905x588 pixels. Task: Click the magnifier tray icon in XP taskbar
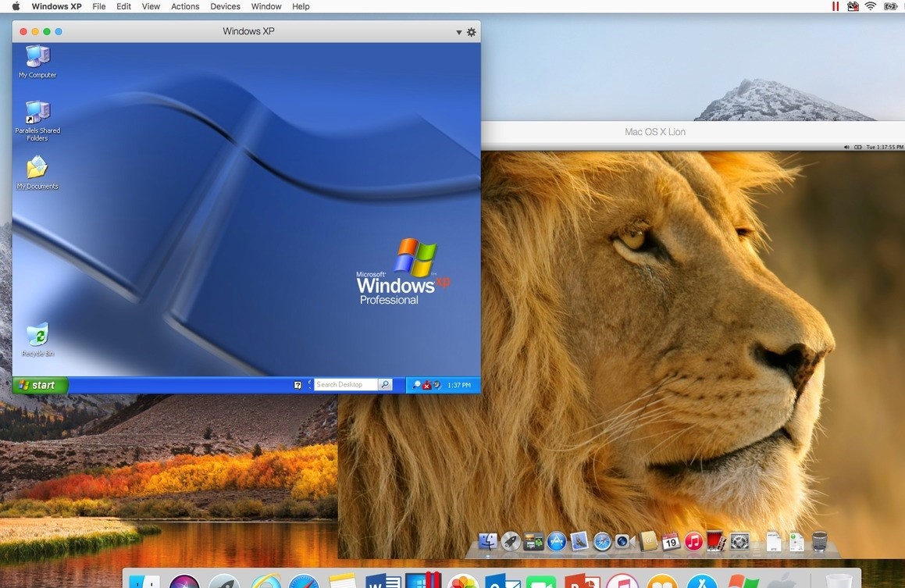(x=416, y=385)
